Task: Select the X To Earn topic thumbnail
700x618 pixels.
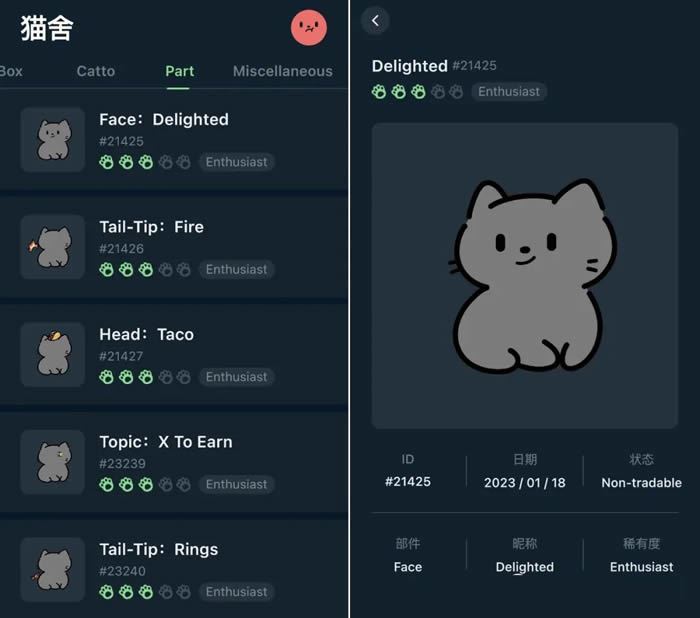Action: click(x=53, y=462)
